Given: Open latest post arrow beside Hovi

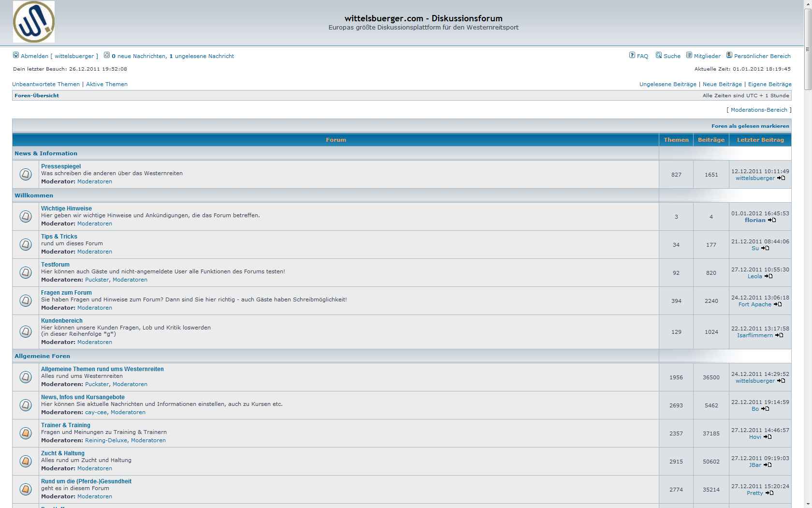Looking at the screenshot, I should point(768,437).
